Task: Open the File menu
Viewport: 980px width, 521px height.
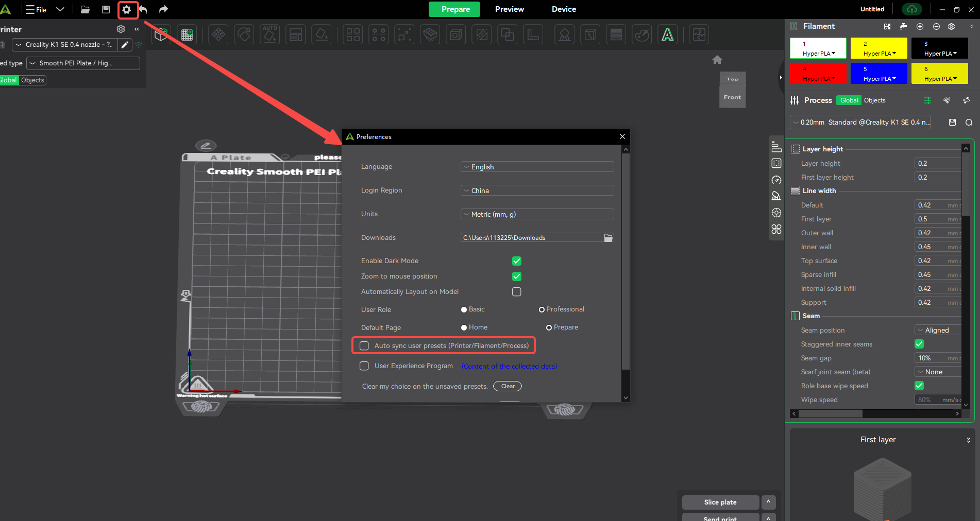Action: (36, 9)
